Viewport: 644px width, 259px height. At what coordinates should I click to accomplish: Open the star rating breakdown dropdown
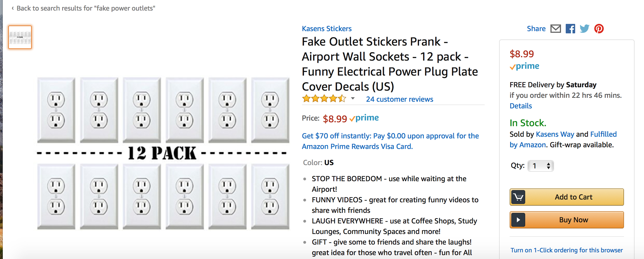353,99
